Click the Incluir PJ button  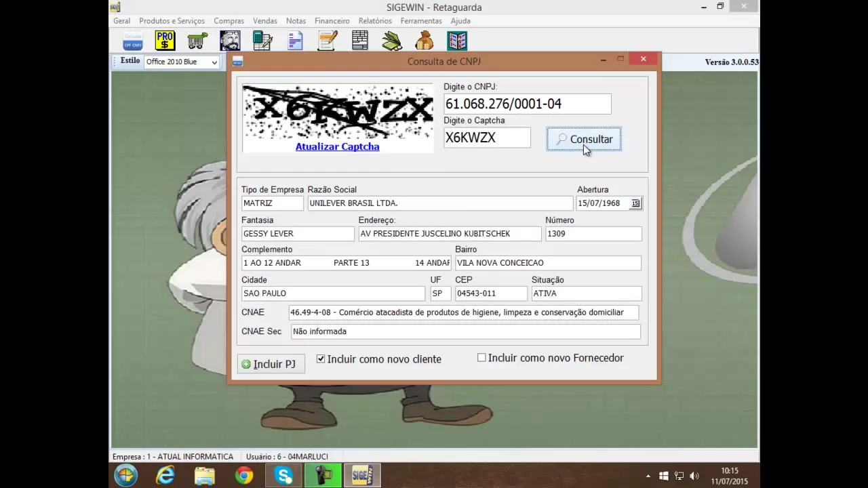click(x=271, y=364)
